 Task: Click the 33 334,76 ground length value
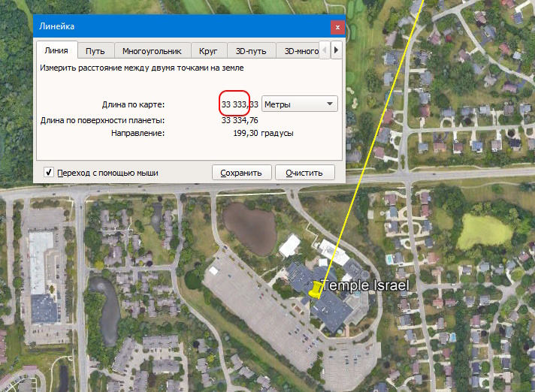click(240, 120)
